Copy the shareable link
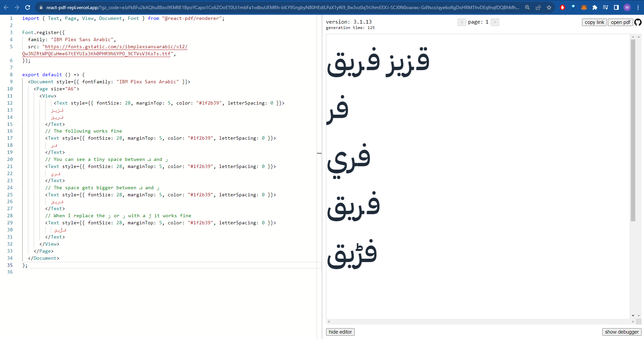This screenshot has width=644, height=339. (x=594, y=22)
